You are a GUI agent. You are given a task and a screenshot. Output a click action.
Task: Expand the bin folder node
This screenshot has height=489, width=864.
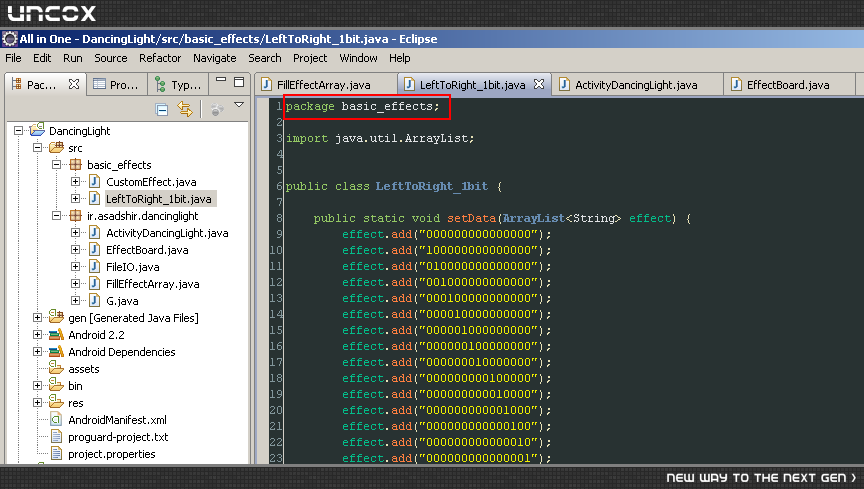[37, 386]
